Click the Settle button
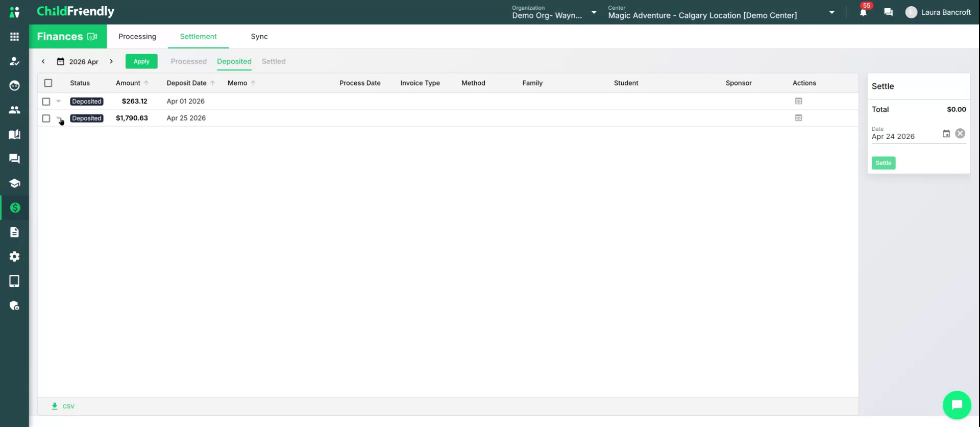This screenshot has height=427, width=980. [x=883, y=163]
